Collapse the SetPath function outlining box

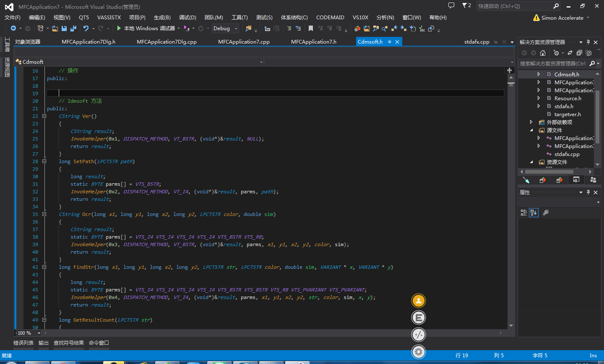44,161
